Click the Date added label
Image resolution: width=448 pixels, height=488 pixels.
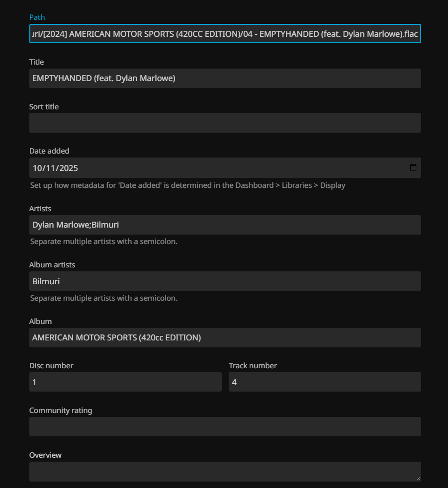(x=49, y=151)
